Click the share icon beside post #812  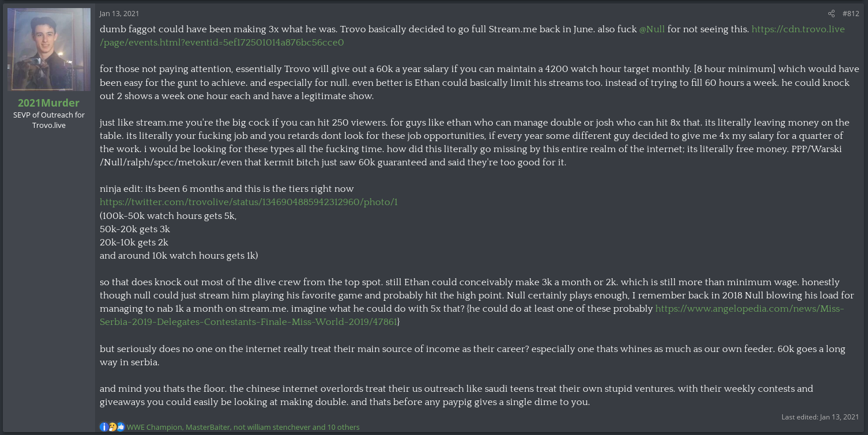click(x=831, y=13)
